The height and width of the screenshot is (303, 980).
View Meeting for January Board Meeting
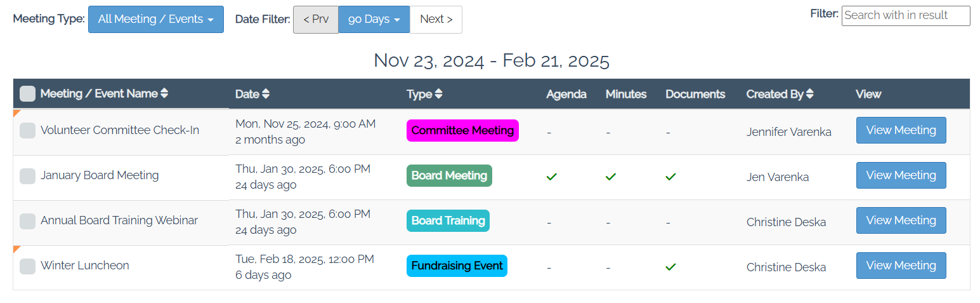click(x=901, y=175)
